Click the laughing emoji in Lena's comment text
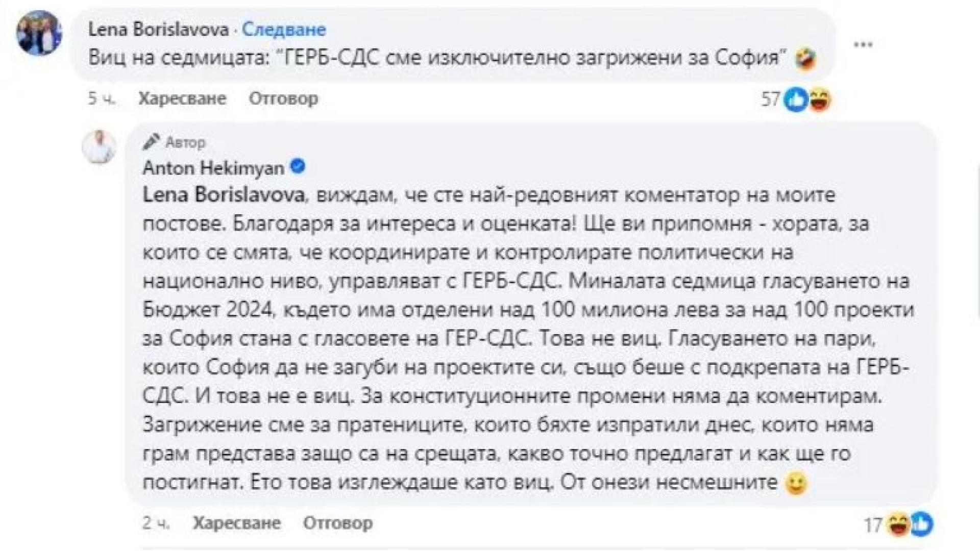Image resolution: width=980 pixels, height=551 pixels. tap(804, 58)
